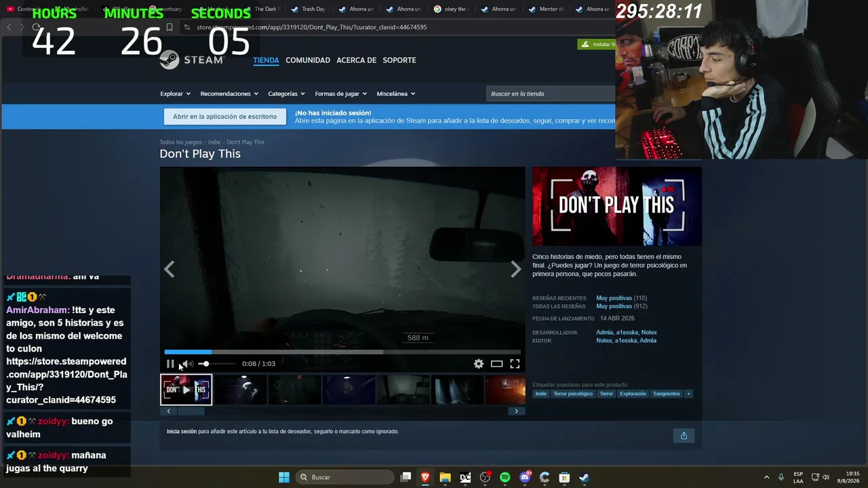Go to next media with the right arrow
The width and height of the screenshot is (868, 488).
(x=516, y=269)
